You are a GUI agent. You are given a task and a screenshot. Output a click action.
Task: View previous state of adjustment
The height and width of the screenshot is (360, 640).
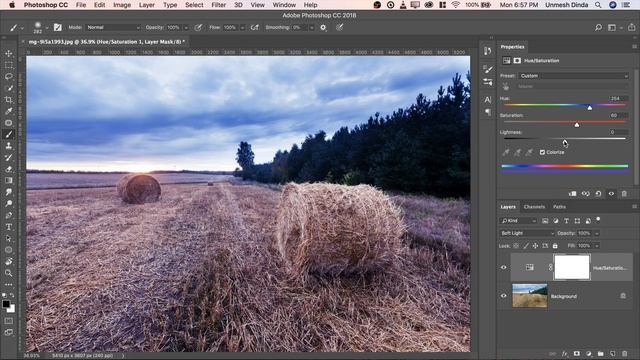(585, 193)
